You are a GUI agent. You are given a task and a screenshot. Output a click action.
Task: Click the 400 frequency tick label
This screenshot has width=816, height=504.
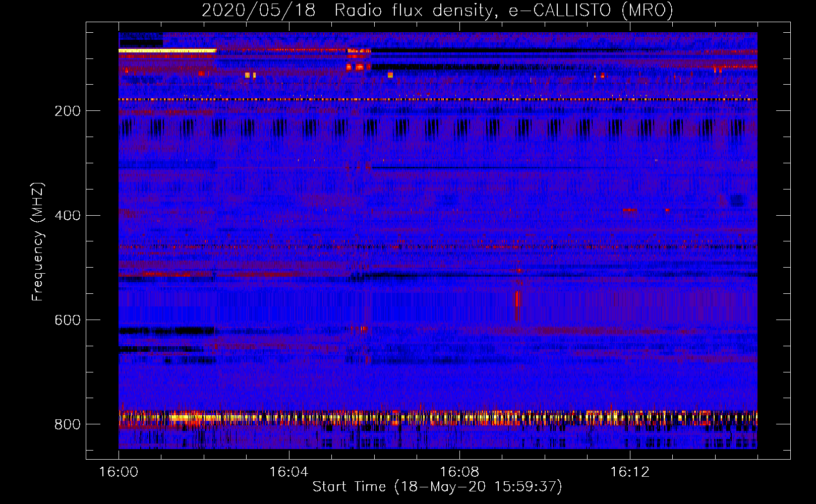coord(68,216)
